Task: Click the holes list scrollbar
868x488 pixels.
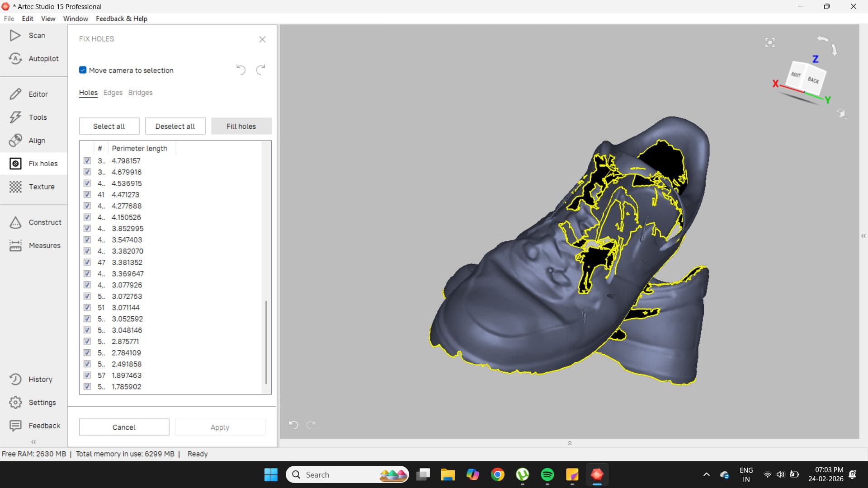Action: click(266, 342)
